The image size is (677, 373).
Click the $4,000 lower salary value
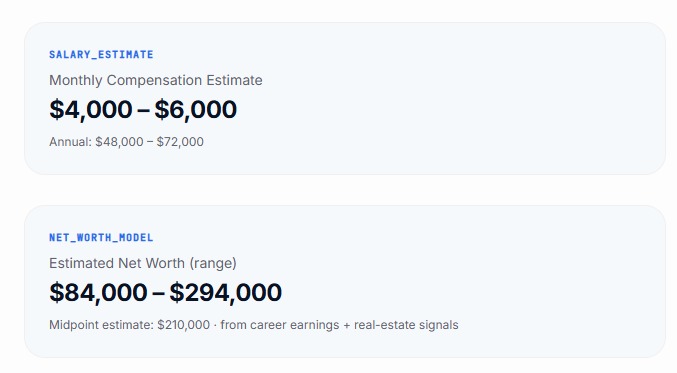pos(91,109)
